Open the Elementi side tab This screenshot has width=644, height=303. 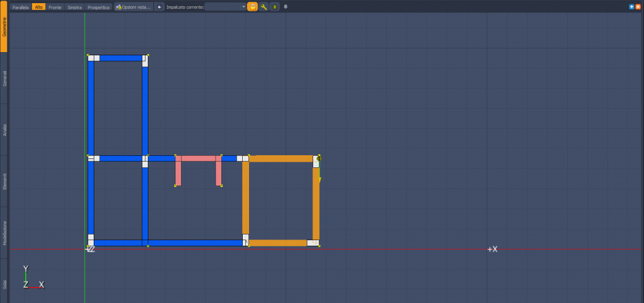tap(4, 181)
